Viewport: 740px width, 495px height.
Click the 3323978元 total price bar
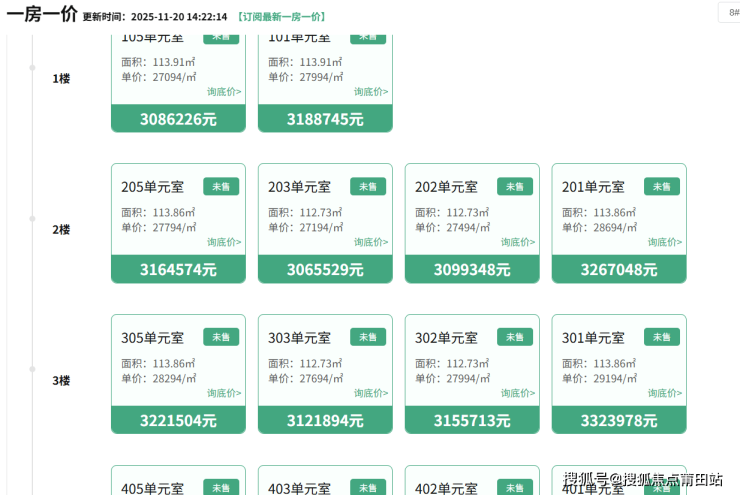(x=619, y=420)
